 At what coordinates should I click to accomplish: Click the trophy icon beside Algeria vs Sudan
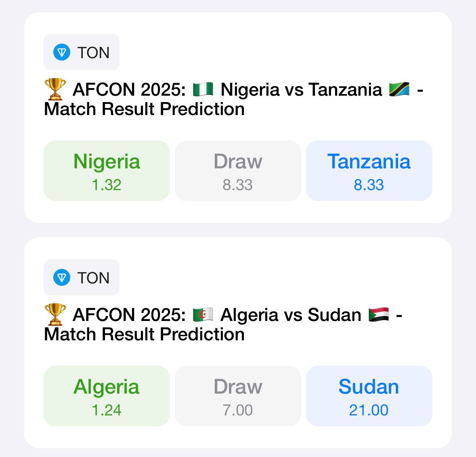(x=55, y=314)
